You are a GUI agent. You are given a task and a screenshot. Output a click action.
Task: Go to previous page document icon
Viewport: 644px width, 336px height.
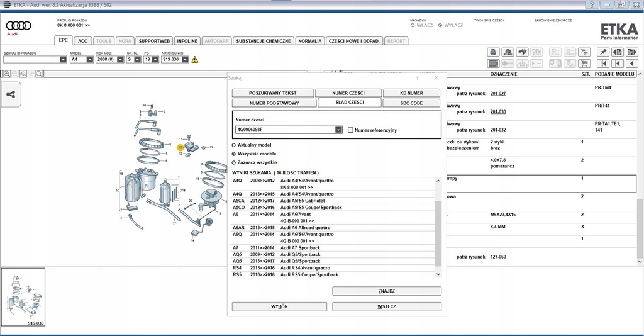coord(618,52)
